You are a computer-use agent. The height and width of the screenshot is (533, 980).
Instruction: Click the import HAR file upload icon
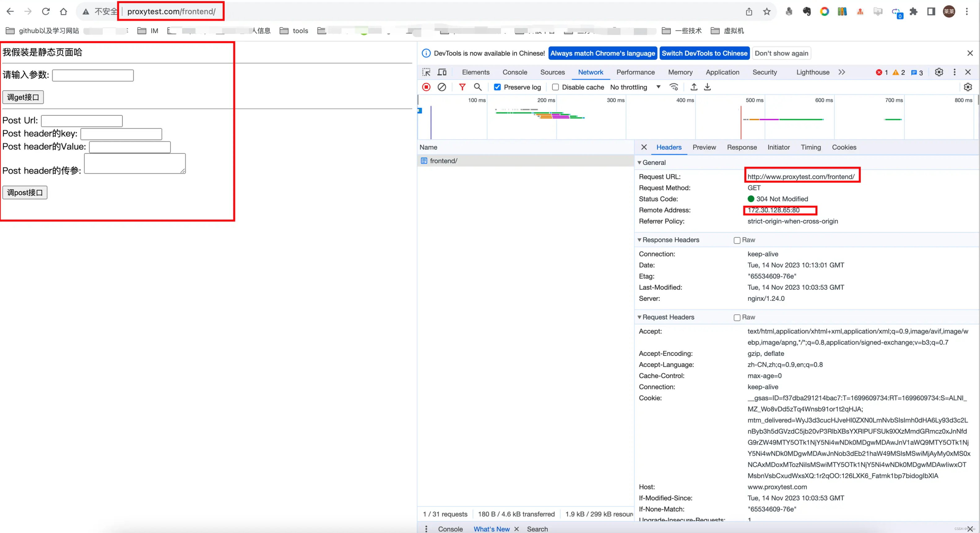click(x=694, y=87)
